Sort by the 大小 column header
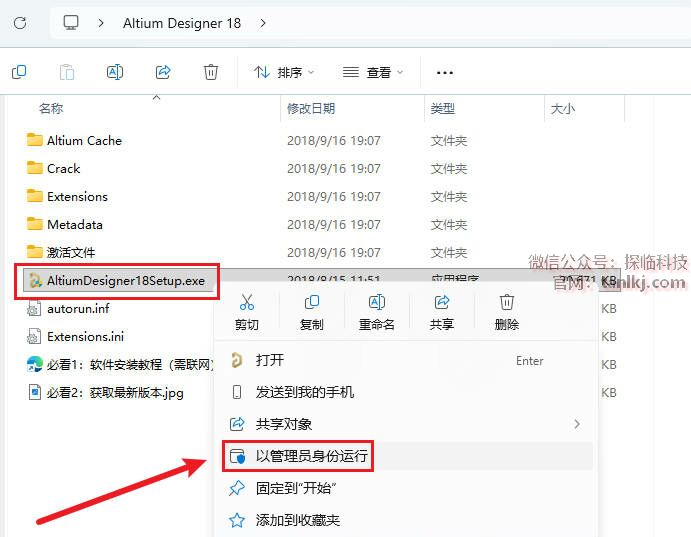The width and height of the screenshot is (691, 537). point(563,108)
